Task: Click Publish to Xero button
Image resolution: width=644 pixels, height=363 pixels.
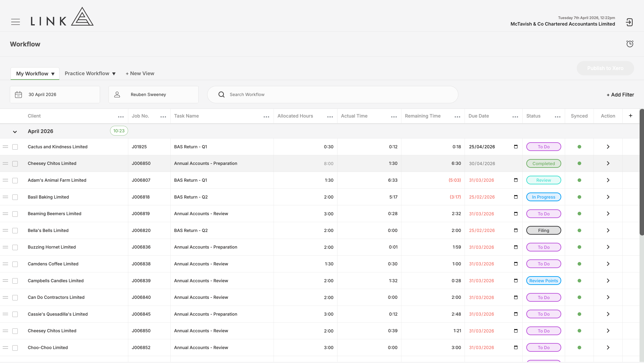Action: point(605,68)
